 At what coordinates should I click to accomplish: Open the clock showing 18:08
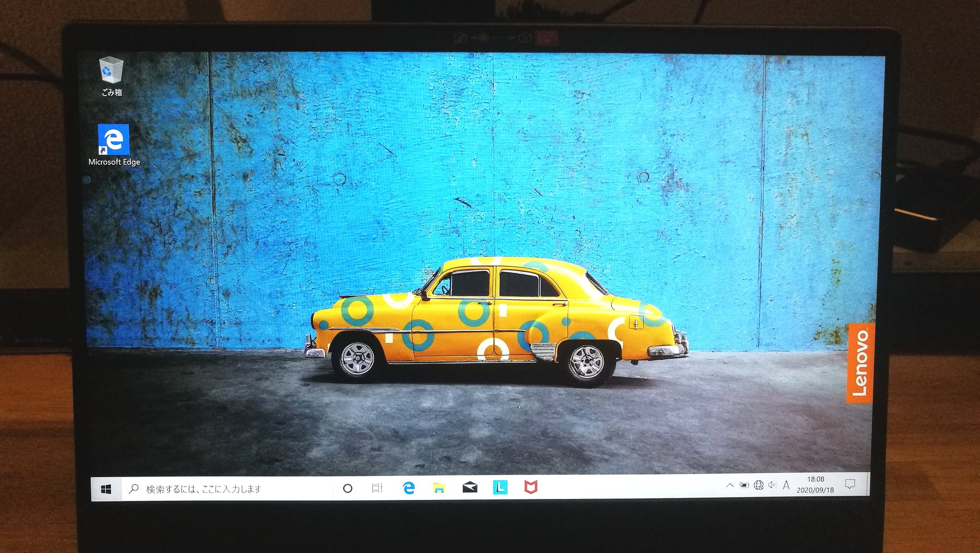pyautogui.click(x=815, y=484)
